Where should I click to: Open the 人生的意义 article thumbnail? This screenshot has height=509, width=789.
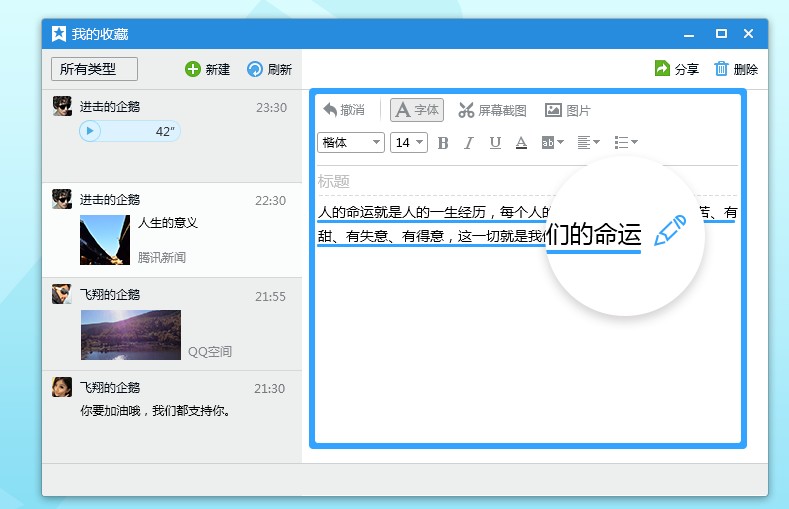click(105, 240)
